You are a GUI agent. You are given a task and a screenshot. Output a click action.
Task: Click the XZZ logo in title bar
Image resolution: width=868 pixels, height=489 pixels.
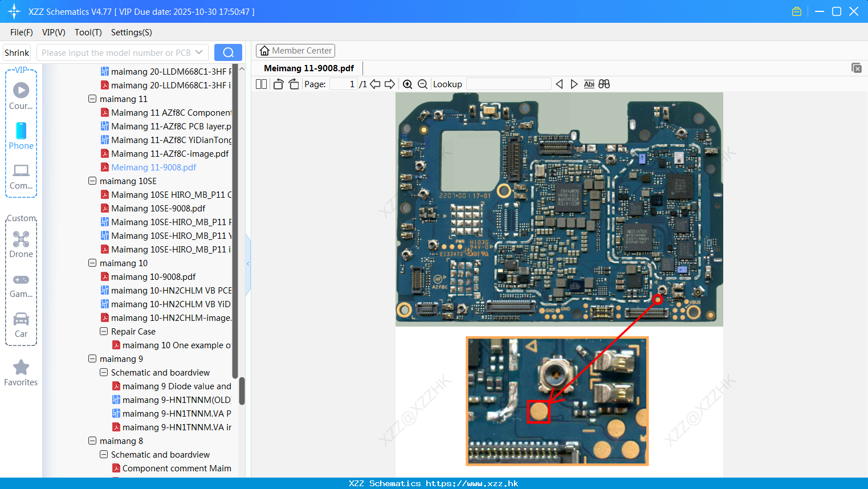(x=14, y=11)
